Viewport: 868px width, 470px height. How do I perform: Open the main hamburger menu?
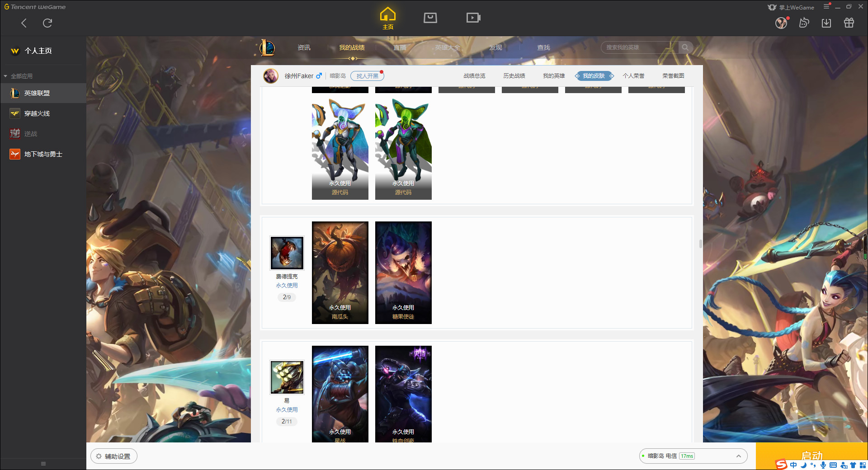point(826,6)
